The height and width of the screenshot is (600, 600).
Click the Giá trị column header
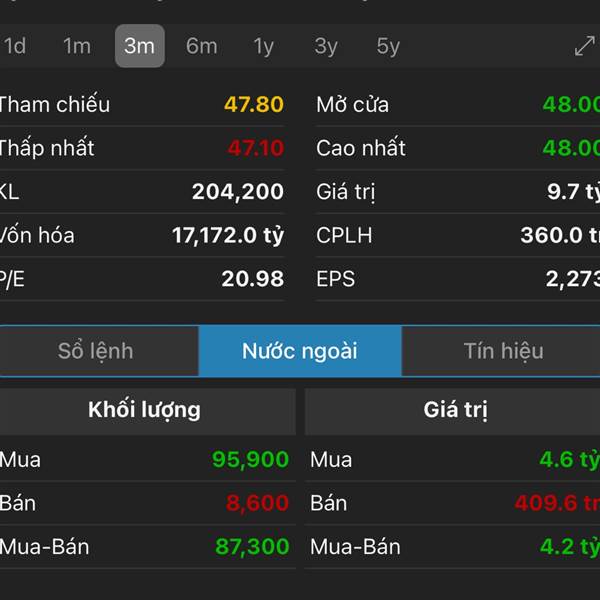[x=455, y=409]
